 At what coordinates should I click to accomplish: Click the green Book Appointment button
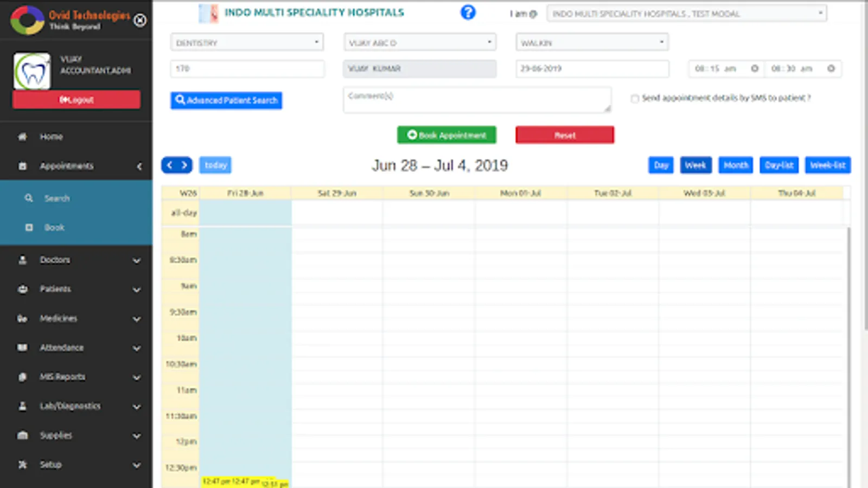[x=446, y=135]
